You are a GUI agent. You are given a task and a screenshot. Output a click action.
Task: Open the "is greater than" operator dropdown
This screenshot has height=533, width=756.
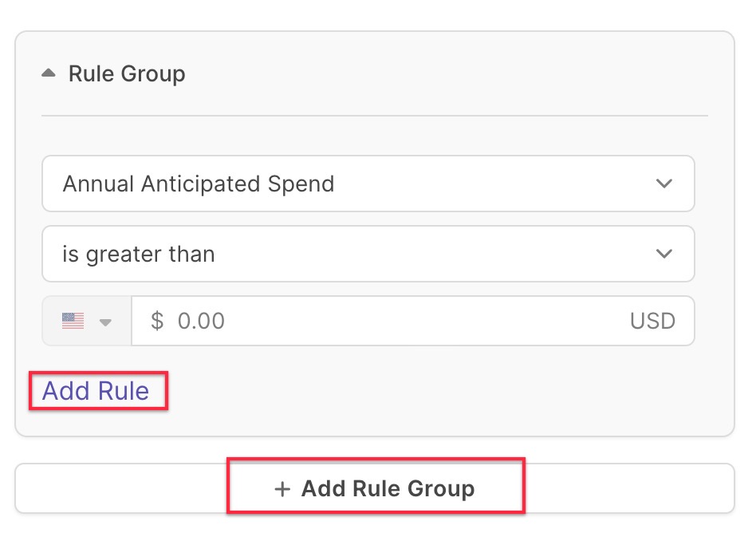coord(368,254)
